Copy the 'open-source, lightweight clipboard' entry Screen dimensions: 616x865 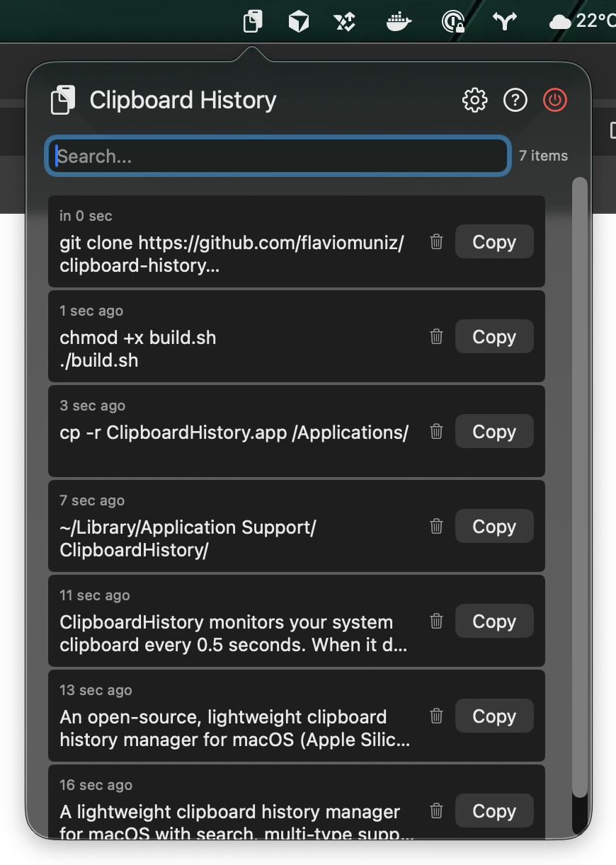[494, 716]
